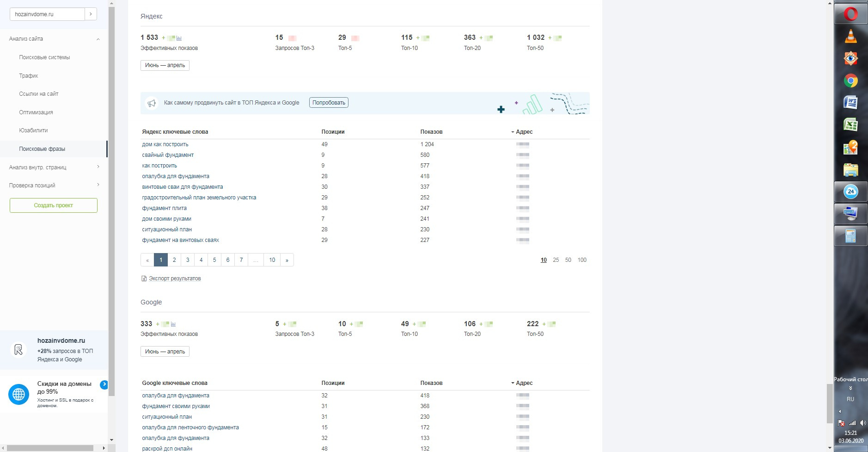
Task: Open the дом как построить keyword
Action: point(165,144)
